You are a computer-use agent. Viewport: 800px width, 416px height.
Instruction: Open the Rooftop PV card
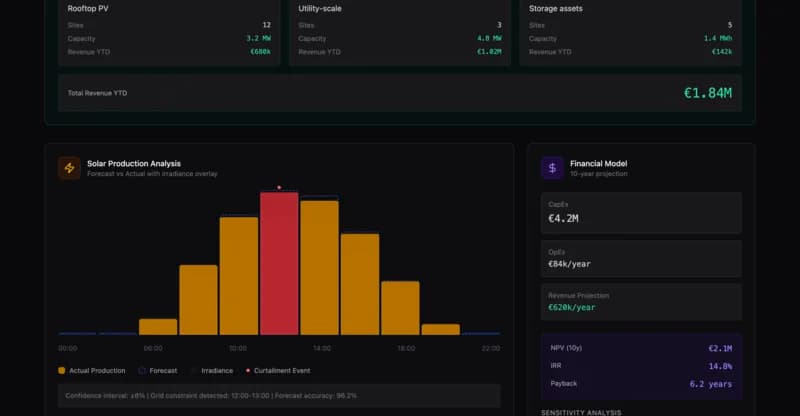point(165,30)
